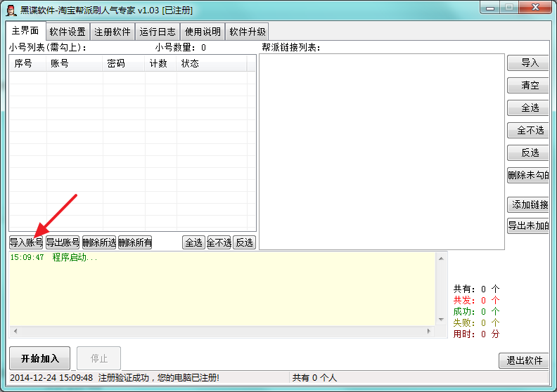Switch to the 运行日志 tab
The image size is (557, 392).
(158, 32)
